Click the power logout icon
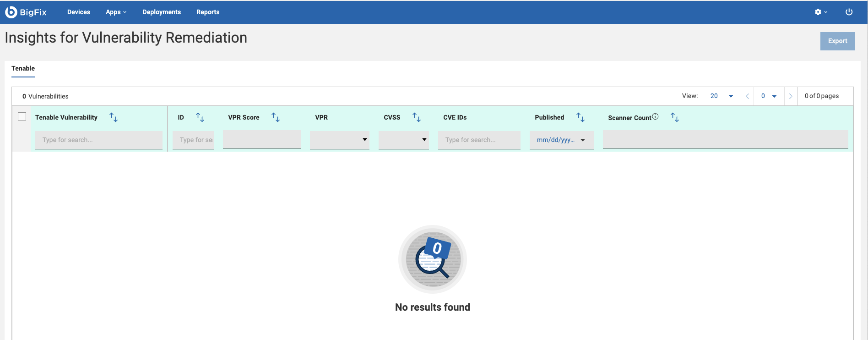This screenshot has width=868, height=340. click(849, 12)
